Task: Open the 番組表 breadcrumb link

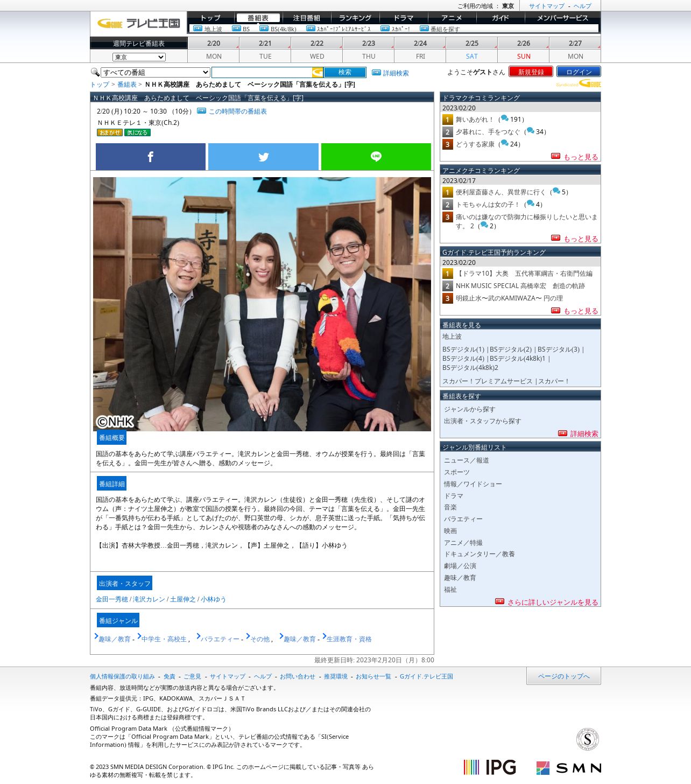Action: tap(127, 85)
